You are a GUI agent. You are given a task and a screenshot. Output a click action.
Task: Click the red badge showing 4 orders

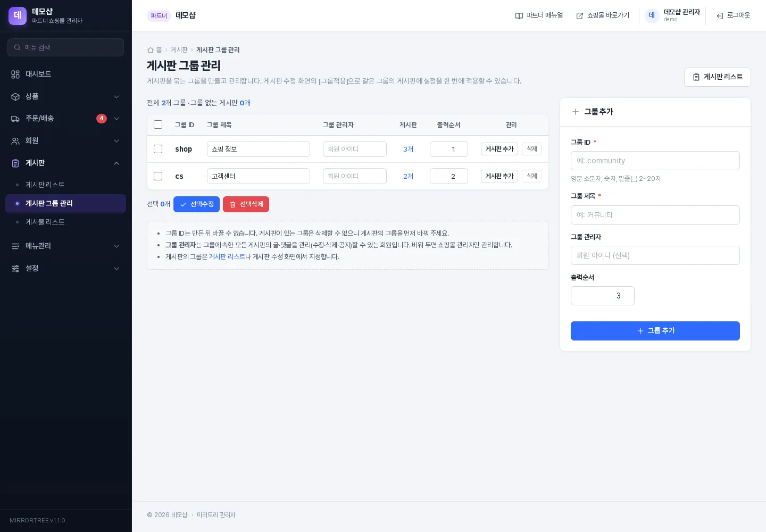[102, 119]
